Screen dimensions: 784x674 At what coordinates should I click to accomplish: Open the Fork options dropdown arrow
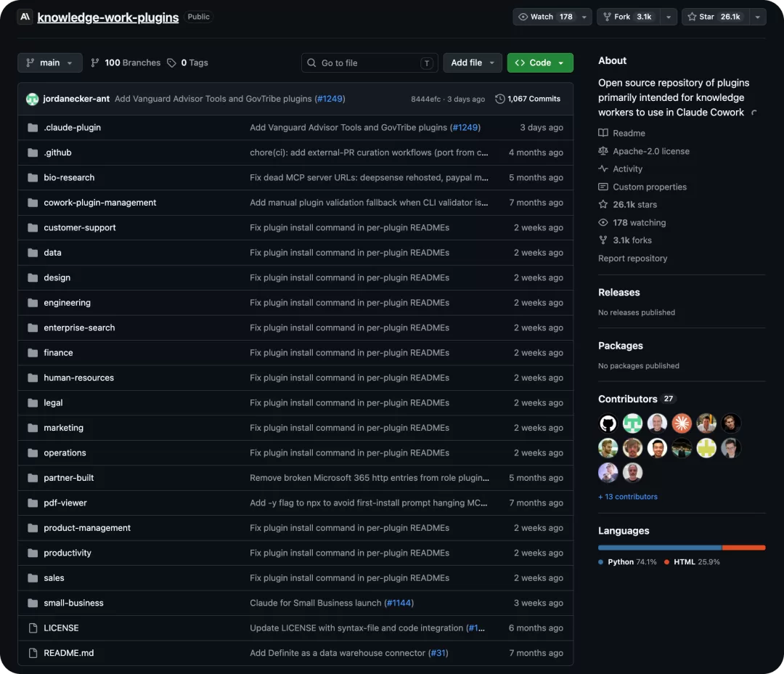(x=669, y=17)
